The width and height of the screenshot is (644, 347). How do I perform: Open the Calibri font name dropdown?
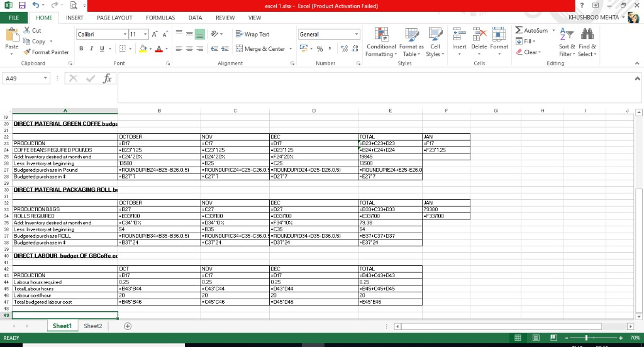(125, 34)
